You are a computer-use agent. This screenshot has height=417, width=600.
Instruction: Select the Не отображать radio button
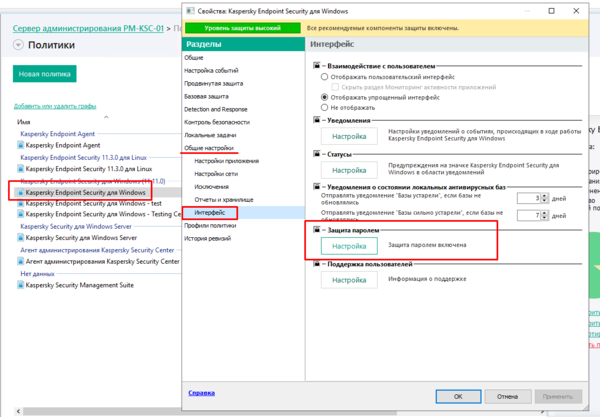coord(324,108)
